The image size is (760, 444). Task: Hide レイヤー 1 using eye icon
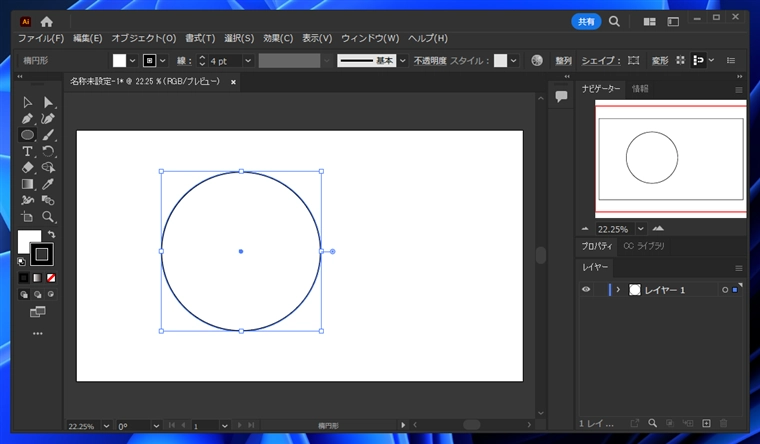click(587, 290)
